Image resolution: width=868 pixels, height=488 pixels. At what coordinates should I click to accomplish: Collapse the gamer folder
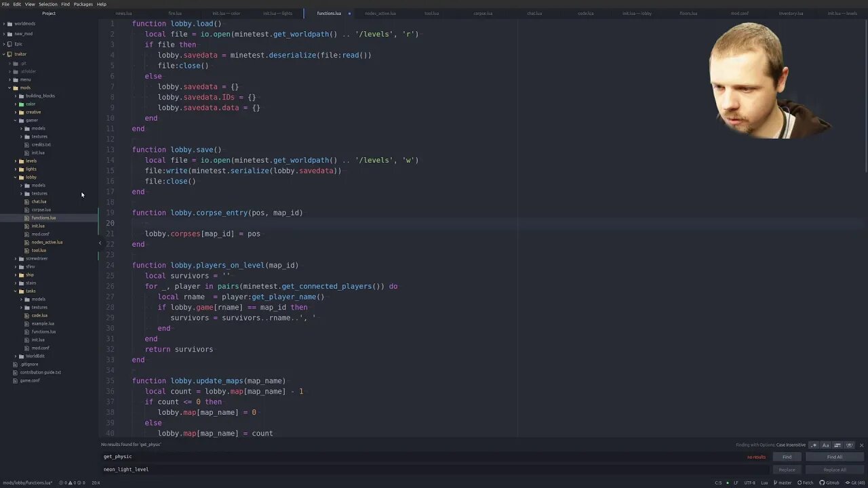click(x=16, y=120)
